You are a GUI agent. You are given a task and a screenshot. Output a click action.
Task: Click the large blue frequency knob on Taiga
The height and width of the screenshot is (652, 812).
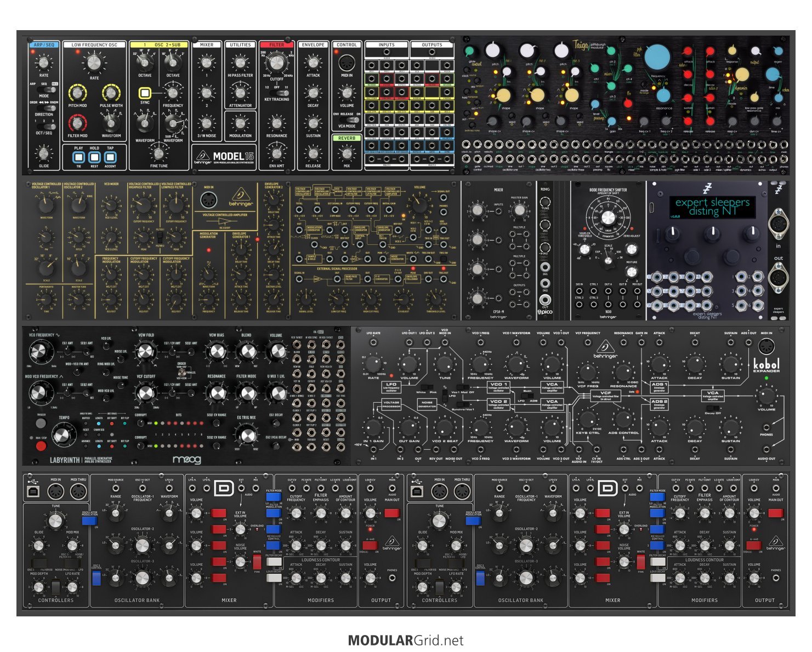pos(657,57)
